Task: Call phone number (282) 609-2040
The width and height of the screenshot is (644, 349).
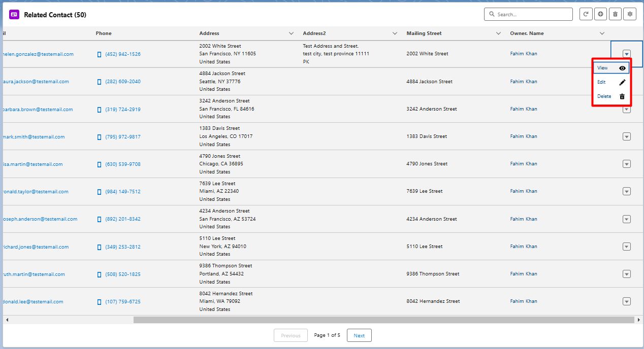Action: (123, 82)
